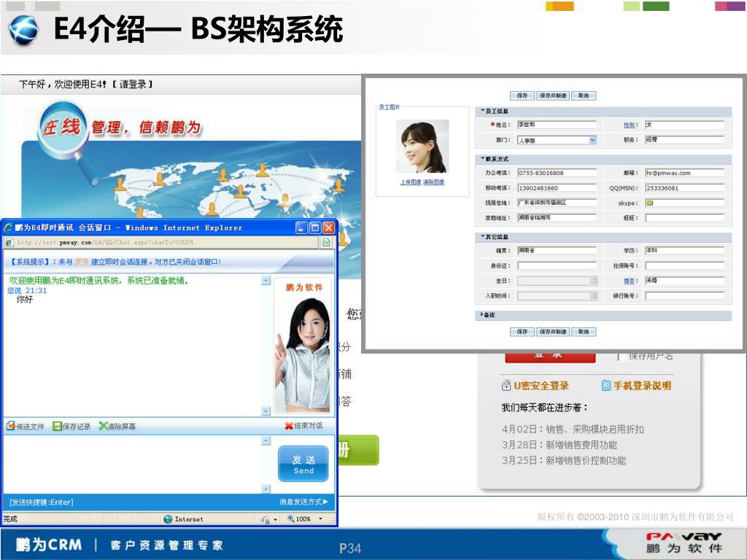The image size is (747, 560).
Task: Click the security lock icon in status bar
Action: click(x=266, y=519)
